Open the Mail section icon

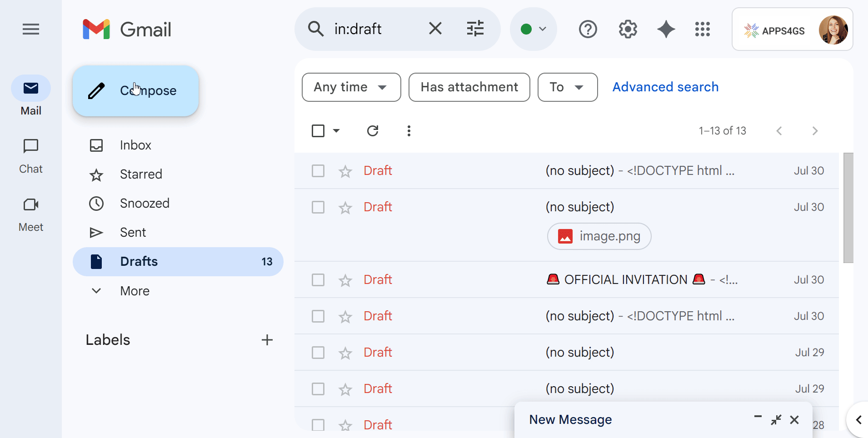click(31, 88)
